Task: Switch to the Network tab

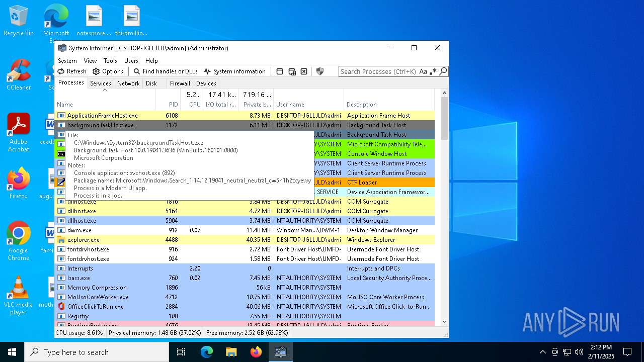Action: [x=128, y=83]
